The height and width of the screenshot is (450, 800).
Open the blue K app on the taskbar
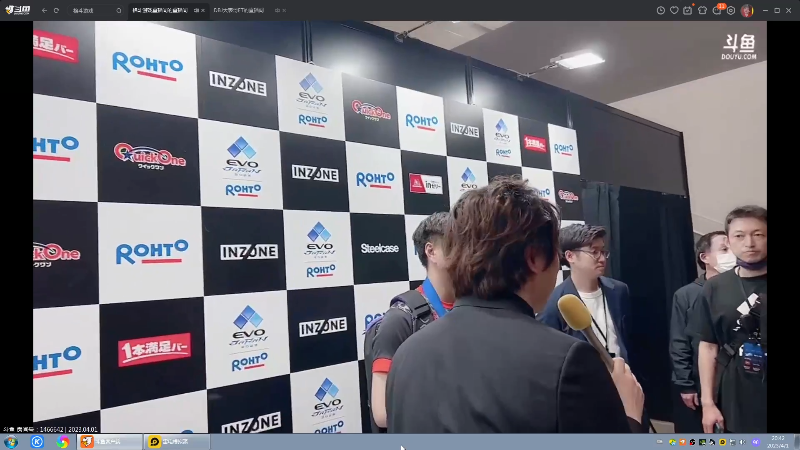click(37, 442)
